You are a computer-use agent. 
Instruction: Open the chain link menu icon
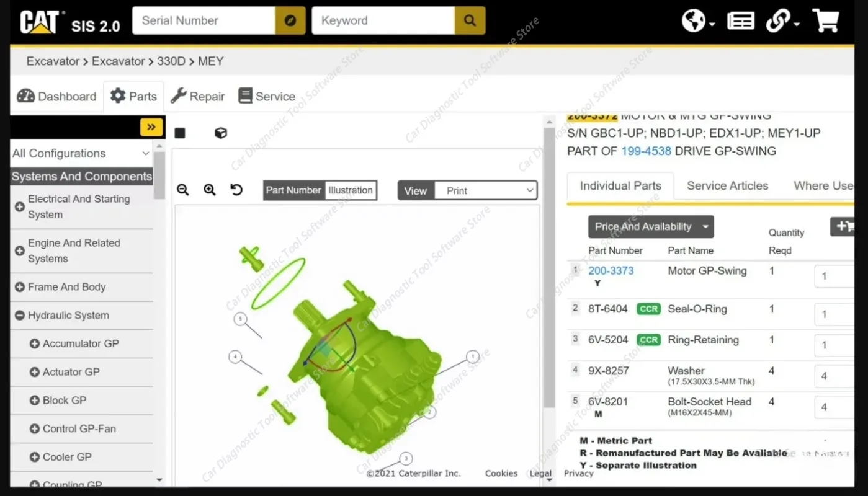pyautogui.click(x=782, y=21)
